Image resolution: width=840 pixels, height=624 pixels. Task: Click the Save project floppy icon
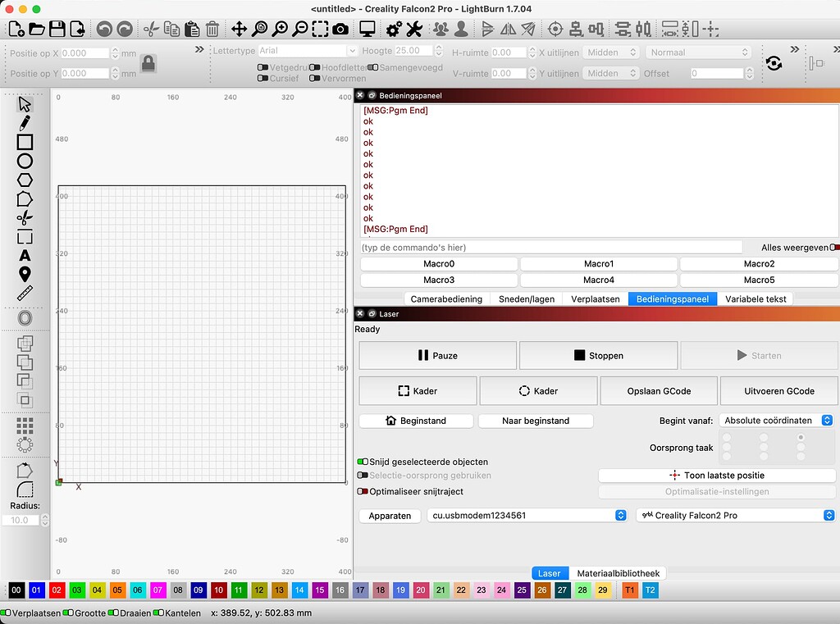click(x=57, y=30)
